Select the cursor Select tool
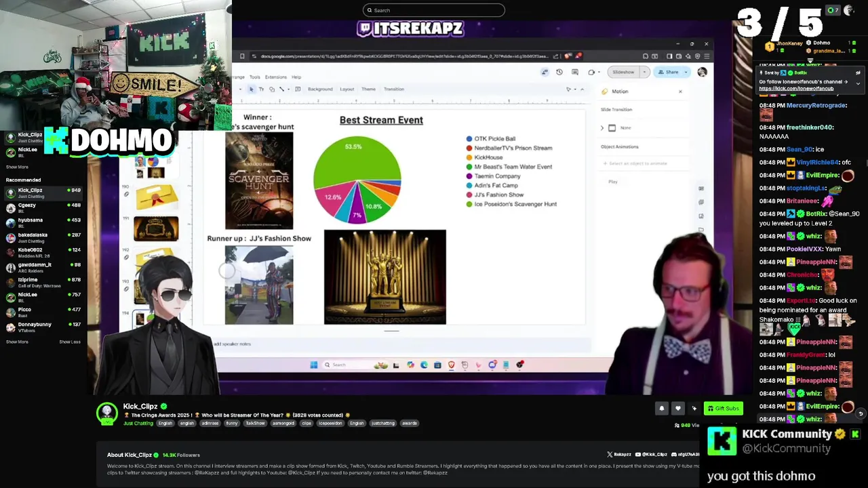This screenshot has width=868, height=488. point(251,89)
